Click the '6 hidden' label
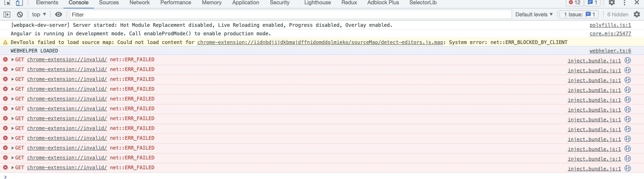Screen dimensions: 644x179 (617, 15)
